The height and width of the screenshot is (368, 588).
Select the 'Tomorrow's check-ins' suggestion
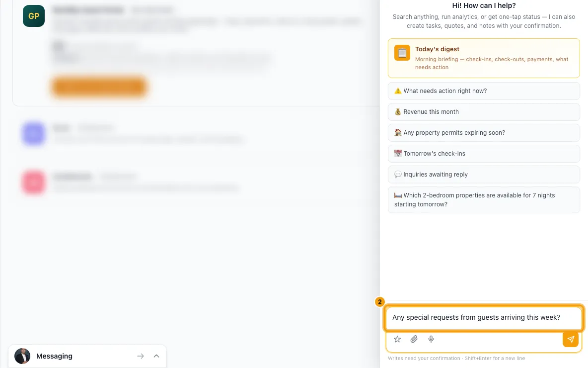pyautogui.click(x=484, y=154)
